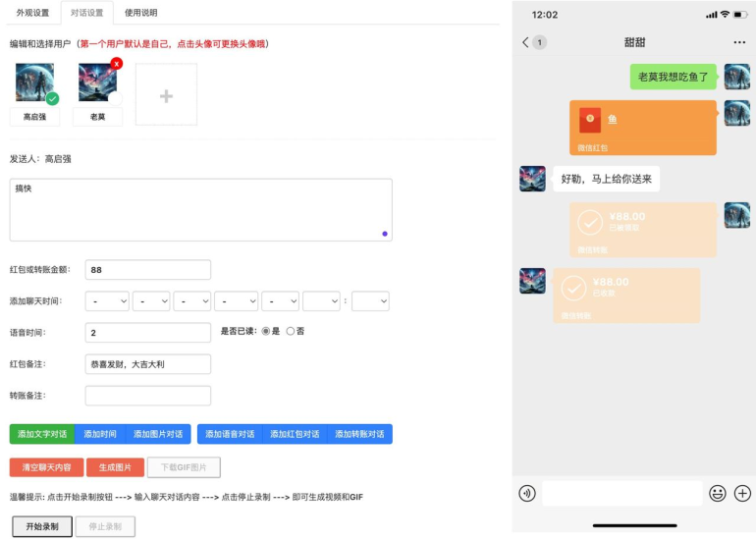
Task: Click 生成图片 button
Action: click(115, 467)
